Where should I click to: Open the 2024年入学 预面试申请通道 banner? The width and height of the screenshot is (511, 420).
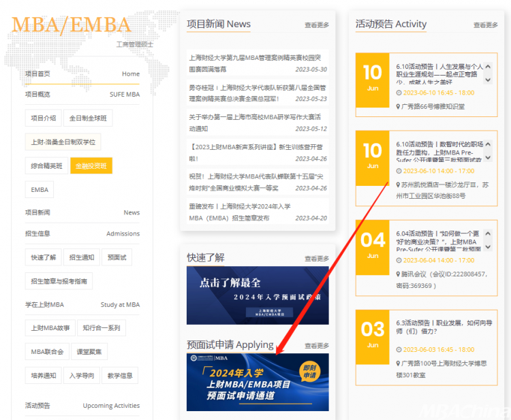258,383
